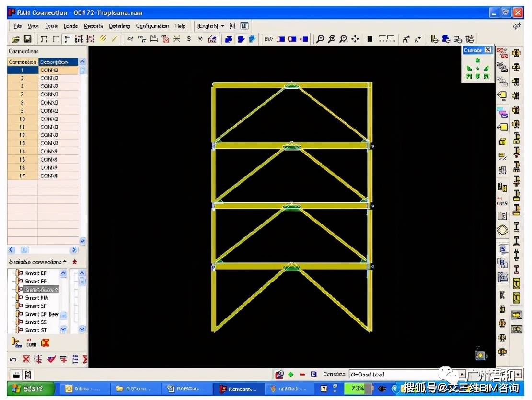The width and height of the screenshot is (532, 400).
Task: Select Smart ST item in connections tree
Action: click(x=36, y=330)
